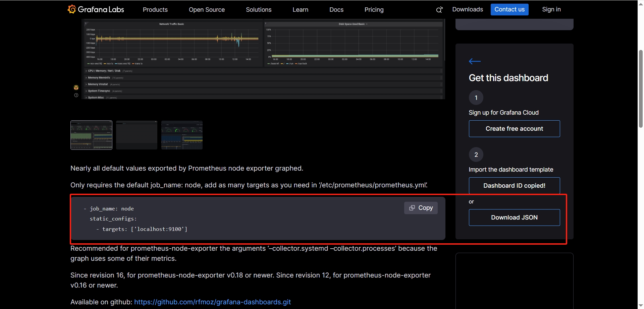Open the Products menu
Screen dimensions: 644x309
point(155,10)
